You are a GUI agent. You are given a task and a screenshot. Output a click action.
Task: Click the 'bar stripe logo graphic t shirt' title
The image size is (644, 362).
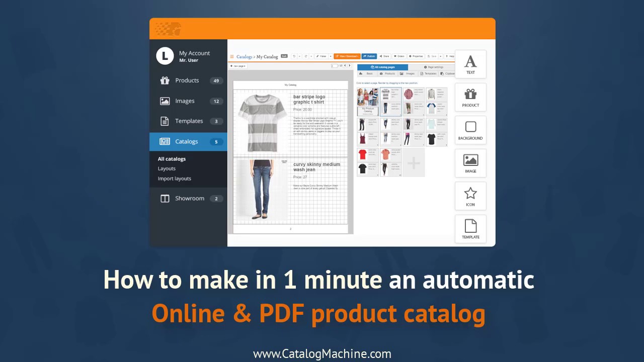pos(309,99)
